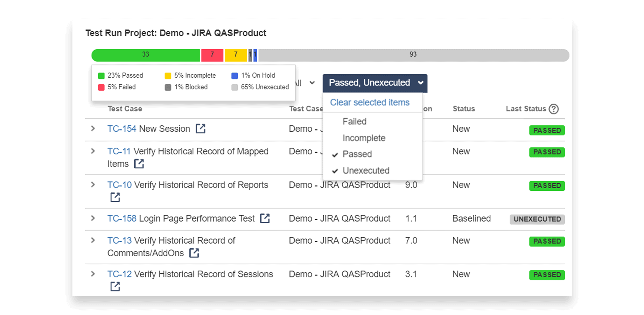The height and width of the screenshot is (315, 644).
Task: Click the Last Status help question mark
Action: pyautogui.click(x=554, y=109)
